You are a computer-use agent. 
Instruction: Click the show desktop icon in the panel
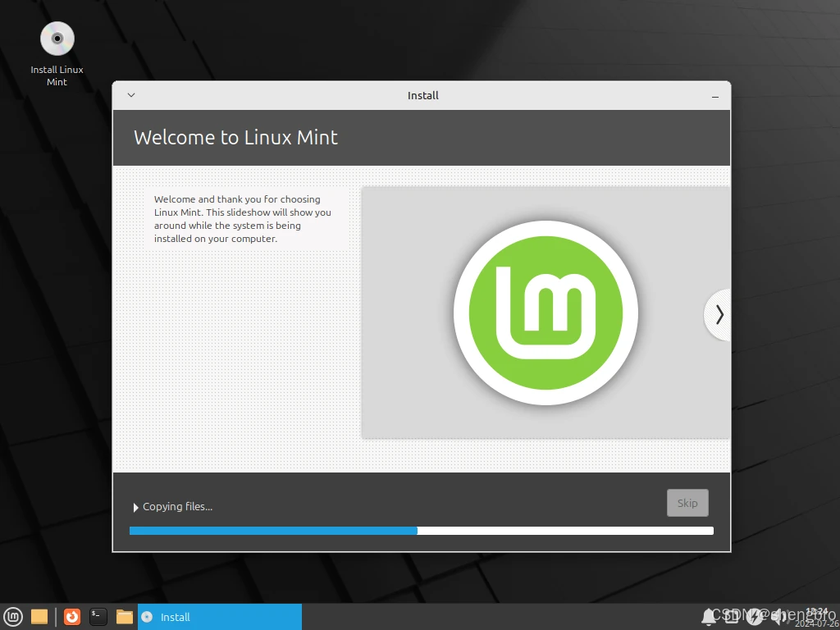tap(39, 617)
